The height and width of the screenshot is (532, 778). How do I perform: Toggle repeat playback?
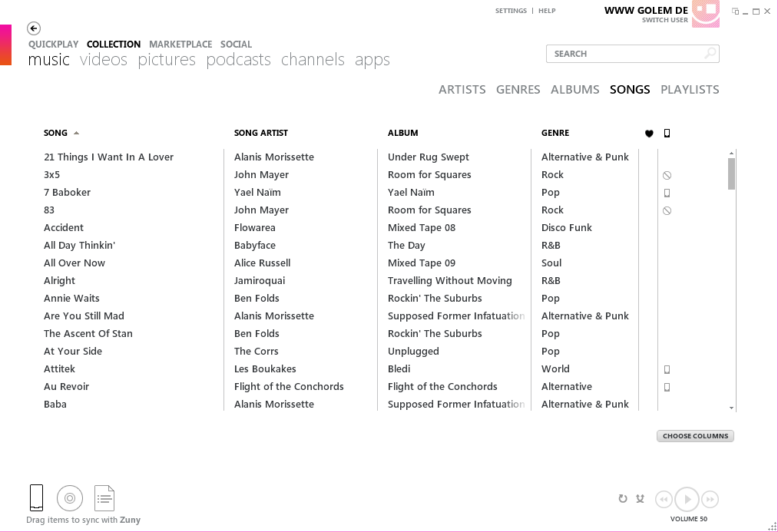tap(623, 499)
